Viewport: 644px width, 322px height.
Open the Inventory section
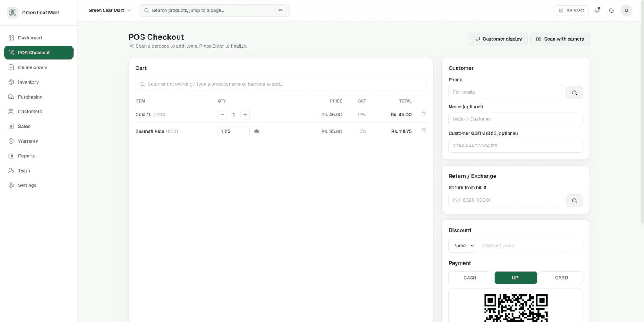coord(39,82)
